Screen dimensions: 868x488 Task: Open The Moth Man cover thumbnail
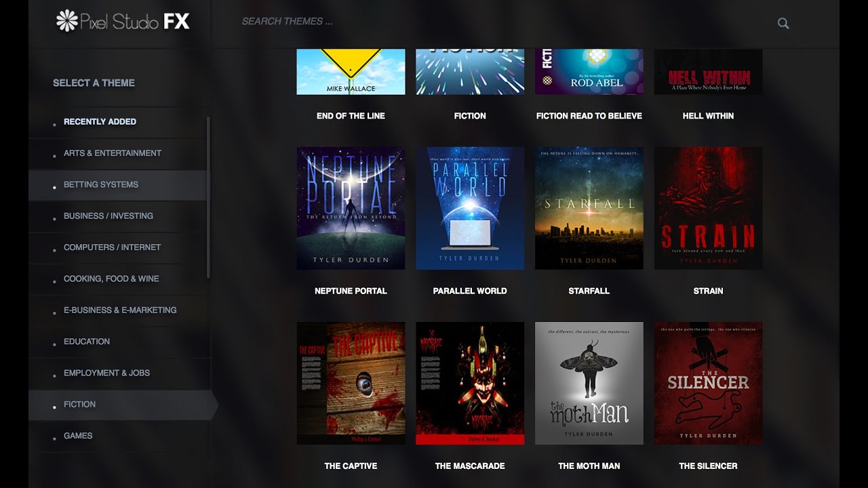pyautogui.click(x=589, y=383)
